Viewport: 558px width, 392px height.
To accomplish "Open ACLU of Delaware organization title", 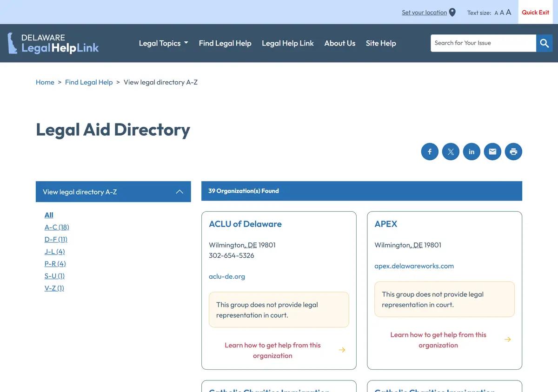I will 245,224.
